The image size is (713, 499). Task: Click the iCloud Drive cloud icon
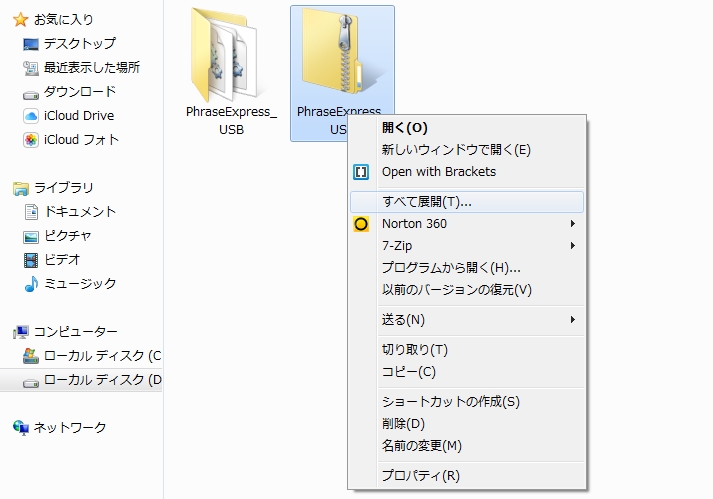click(x=31, y=116)
